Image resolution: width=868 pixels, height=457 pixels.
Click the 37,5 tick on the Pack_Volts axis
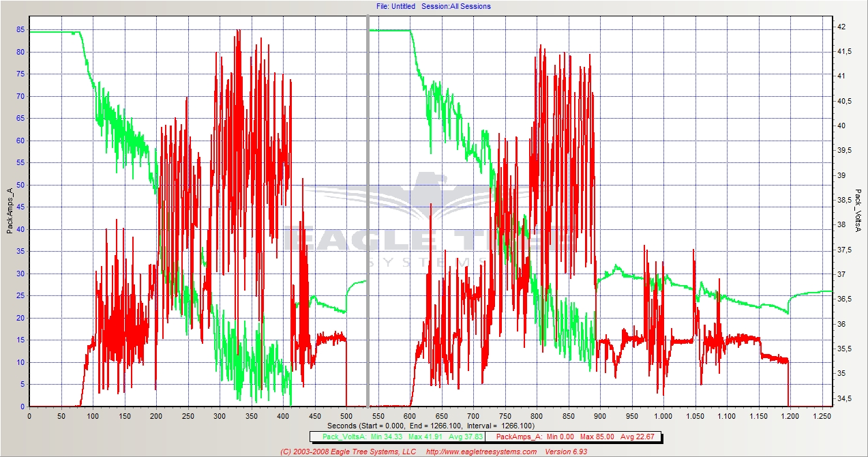click(x=843, y=250)
